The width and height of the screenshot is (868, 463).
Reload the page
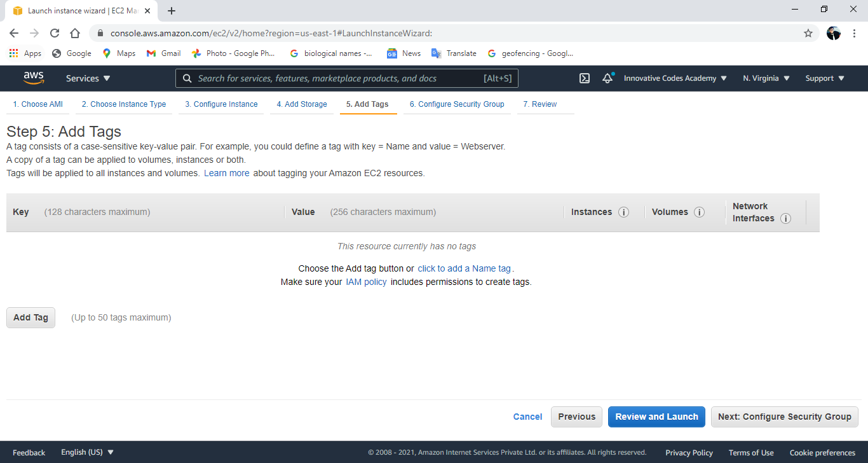55,32
